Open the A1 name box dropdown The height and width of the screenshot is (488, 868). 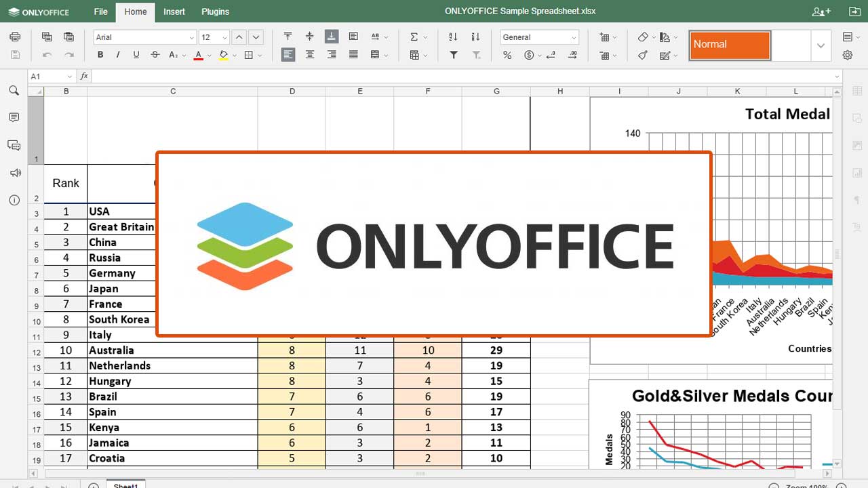(69, 77)
